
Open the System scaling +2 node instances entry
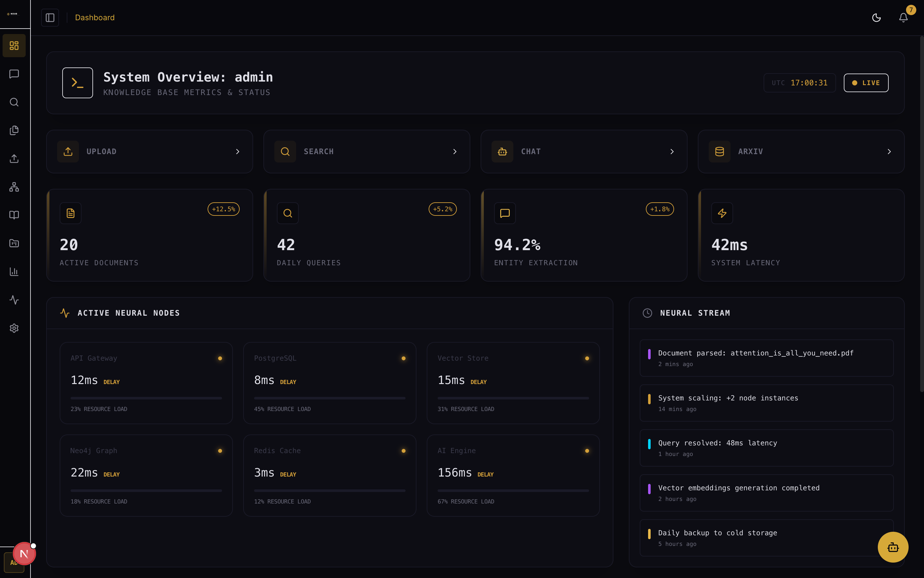tap(767, 403)
